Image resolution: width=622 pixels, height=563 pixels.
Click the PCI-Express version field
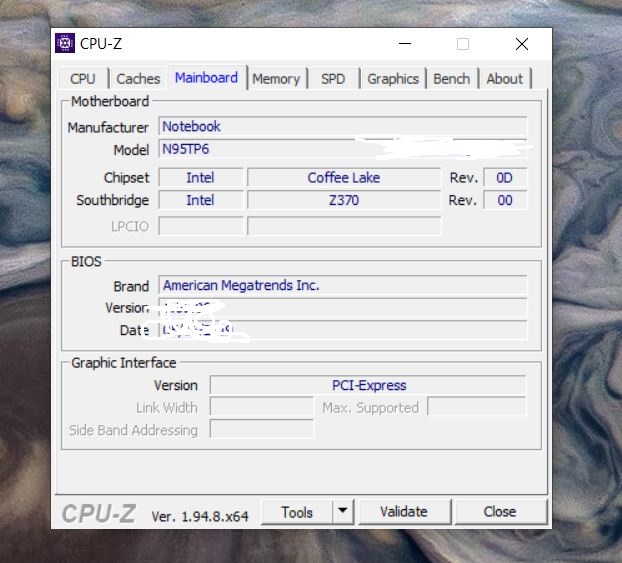point(368,385)
